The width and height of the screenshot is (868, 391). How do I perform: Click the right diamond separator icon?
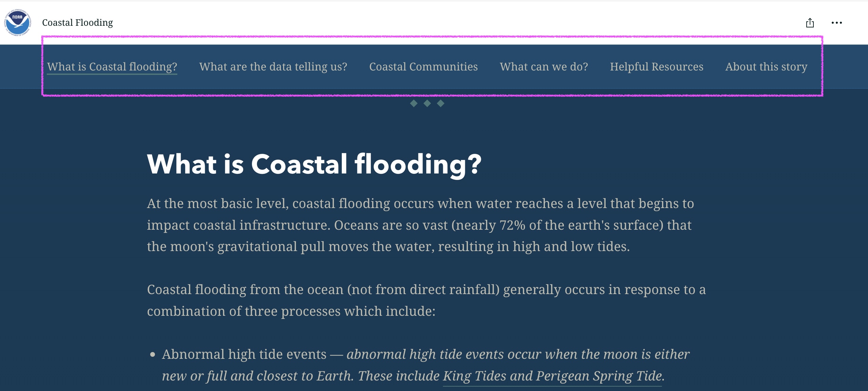(440, 103)
